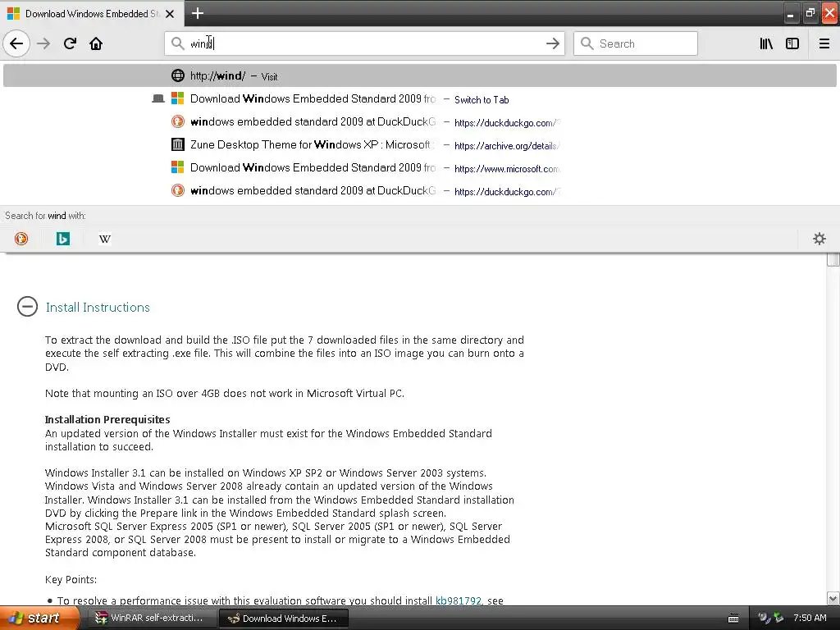Click the system tray clock 7:50 AM

point(810,618)
